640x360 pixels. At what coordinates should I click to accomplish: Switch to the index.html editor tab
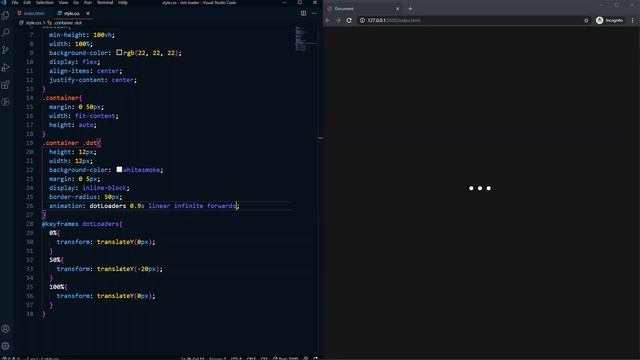point(31,13)
